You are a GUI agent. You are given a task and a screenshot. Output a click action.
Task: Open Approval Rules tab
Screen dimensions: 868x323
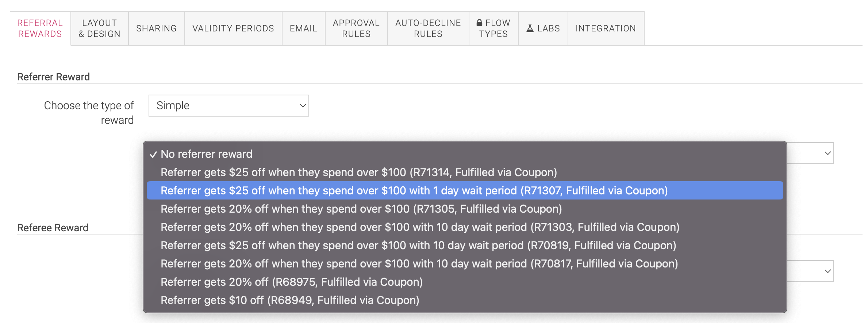pos(356,28)
